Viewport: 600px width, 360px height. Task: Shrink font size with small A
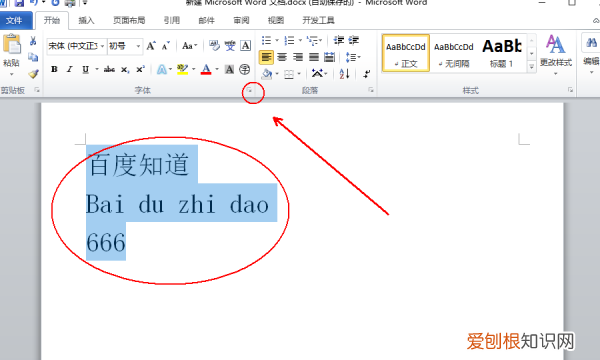pyautogui.click(x=165, y=46)
